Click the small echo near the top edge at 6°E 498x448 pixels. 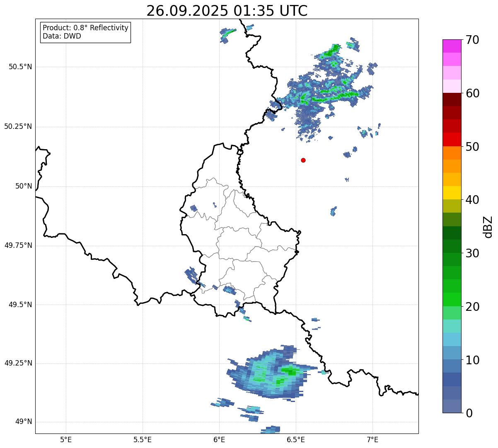[228, 35]
